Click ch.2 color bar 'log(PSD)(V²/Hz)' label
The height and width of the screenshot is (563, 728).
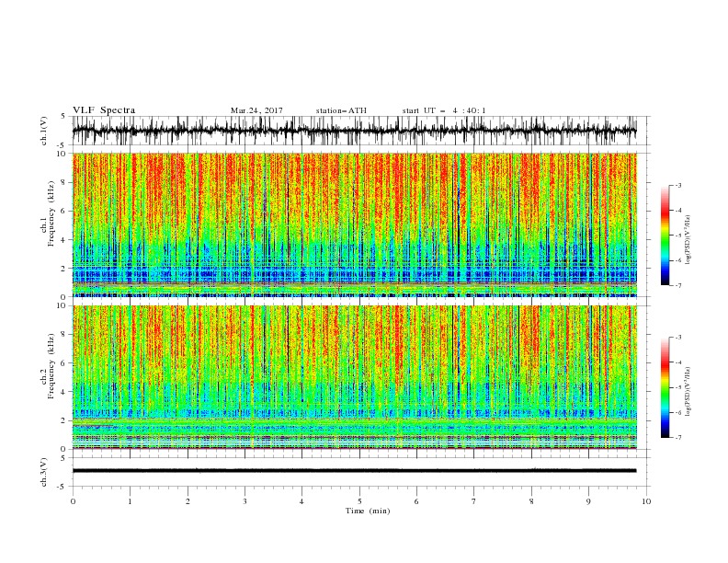point(688,391)
